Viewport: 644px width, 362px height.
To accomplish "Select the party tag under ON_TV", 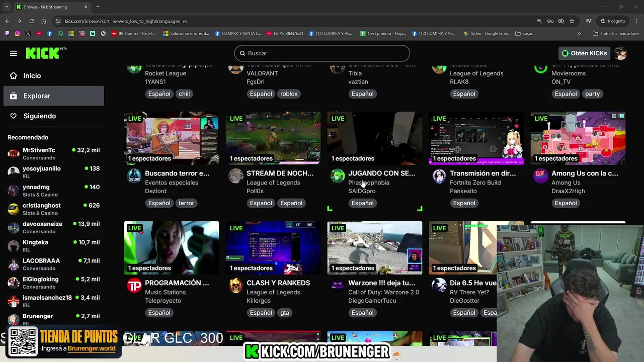I will [x=592, y=94].
